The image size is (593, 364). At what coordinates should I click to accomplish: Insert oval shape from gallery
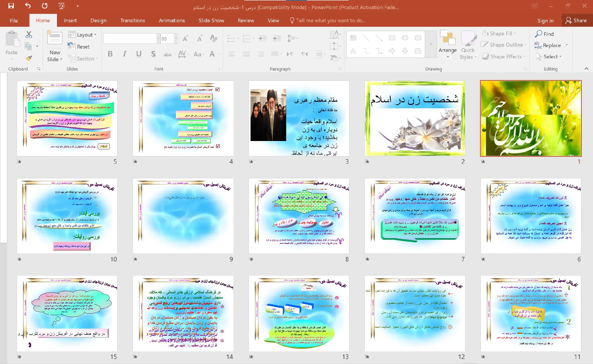click(x=405, y=38)
